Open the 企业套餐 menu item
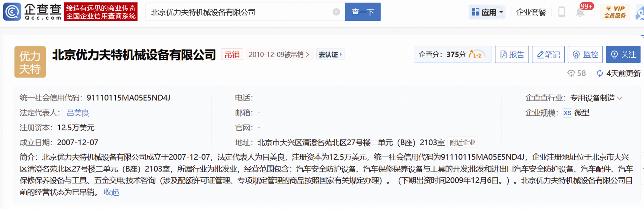The height and width of the screenshot is (209, 644). point(531,12)
